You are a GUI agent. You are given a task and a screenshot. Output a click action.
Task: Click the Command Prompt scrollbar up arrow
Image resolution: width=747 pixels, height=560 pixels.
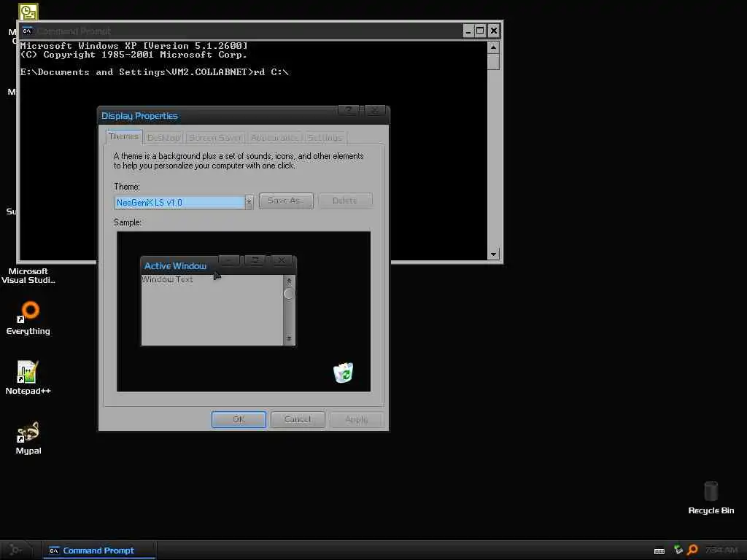[x=493, y=47]
